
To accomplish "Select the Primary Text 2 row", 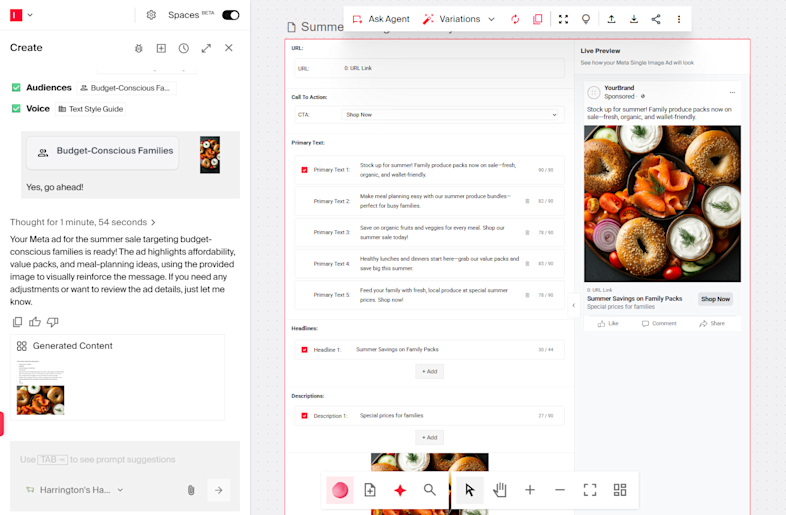I will [x=430, y=201].
